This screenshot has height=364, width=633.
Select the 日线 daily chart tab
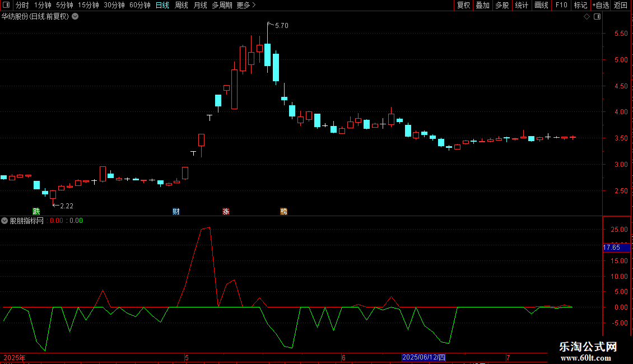coord(162,5)
